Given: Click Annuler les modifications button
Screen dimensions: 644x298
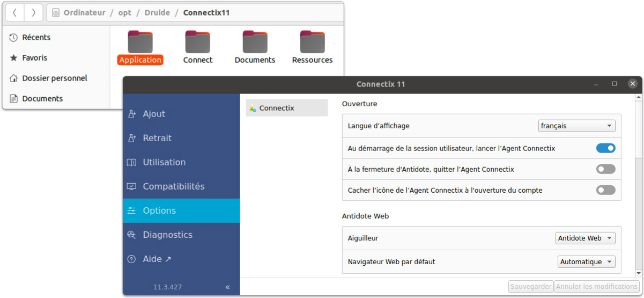Looking at the screenshot, I should [x=597, y=287].
